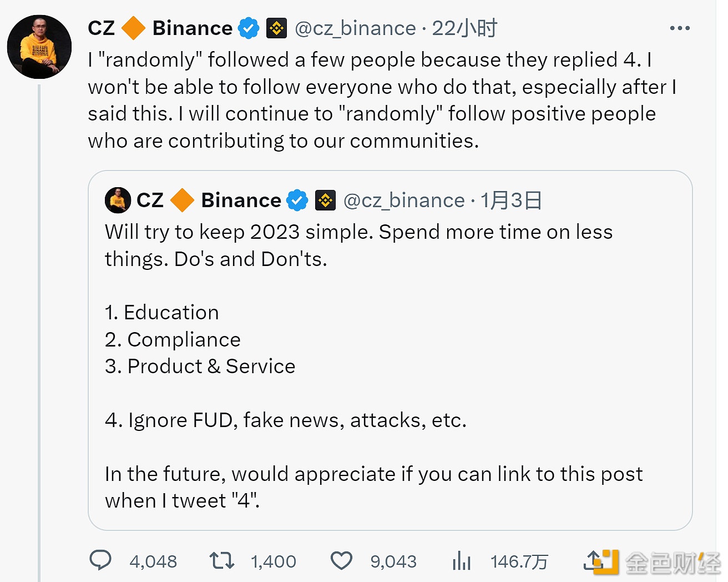Click the blue verified badge on main tweet
This screenshot has width=728, height=582.
[x=249, y=28]
